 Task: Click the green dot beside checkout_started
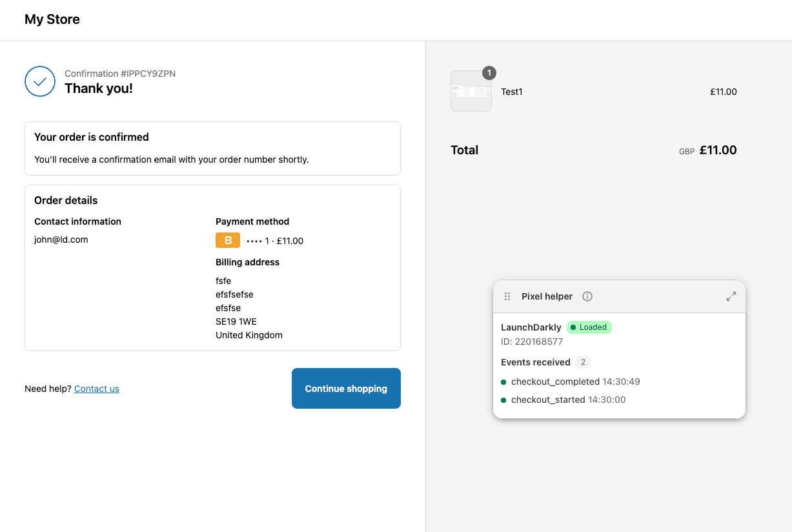tap(504, 400)
